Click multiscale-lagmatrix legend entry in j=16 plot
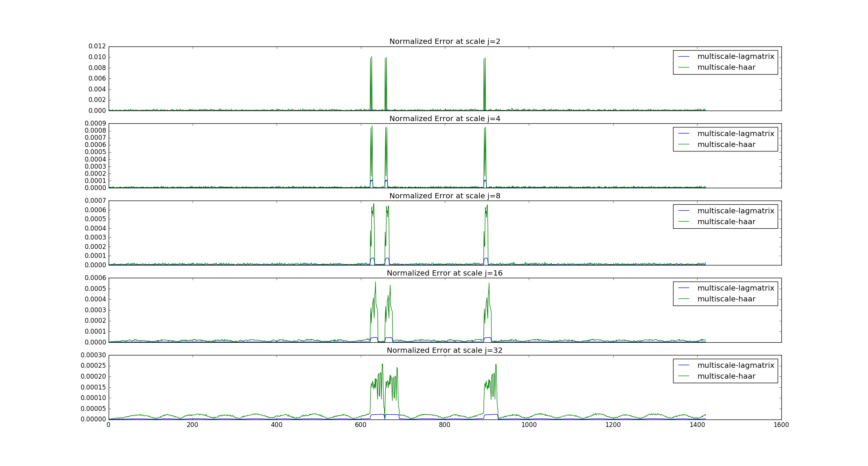Viewport: 868px width, 466px height. [x=735, y=288]
